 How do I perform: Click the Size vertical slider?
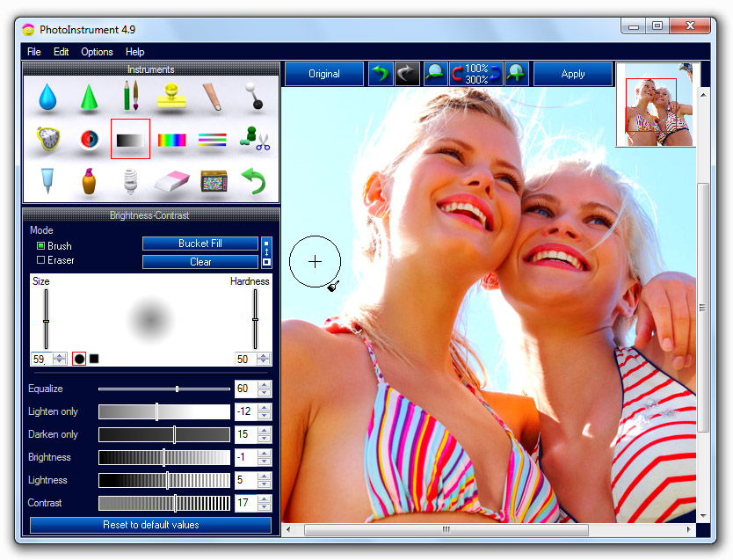coord(46,319)
